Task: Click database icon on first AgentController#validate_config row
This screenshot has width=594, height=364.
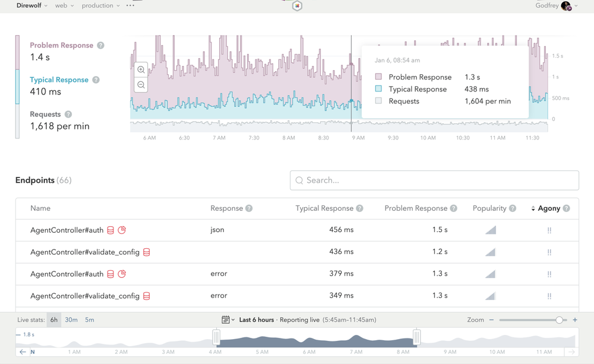Action: tap(147, 252)
